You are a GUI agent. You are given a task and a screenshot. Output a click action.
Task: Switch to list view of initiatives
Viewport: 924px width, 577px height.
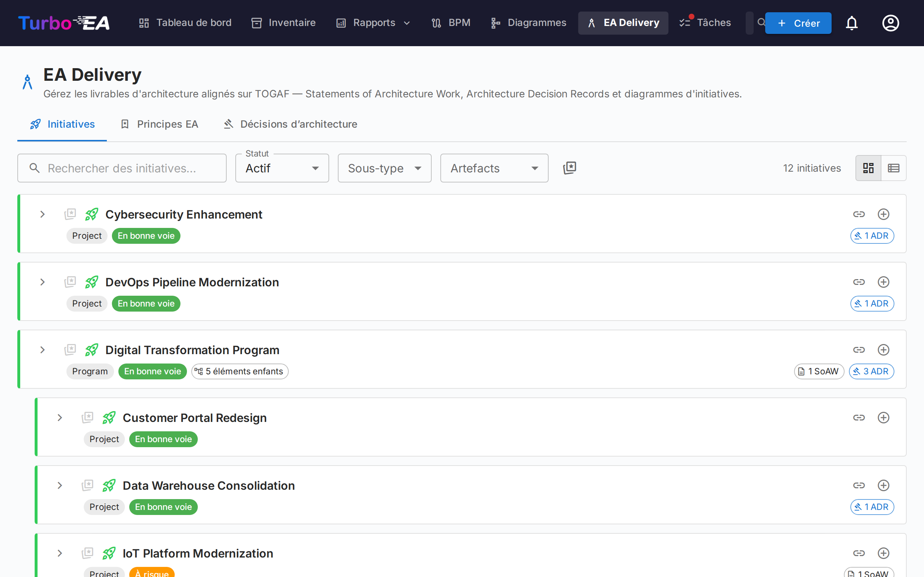tap(894, 168)
